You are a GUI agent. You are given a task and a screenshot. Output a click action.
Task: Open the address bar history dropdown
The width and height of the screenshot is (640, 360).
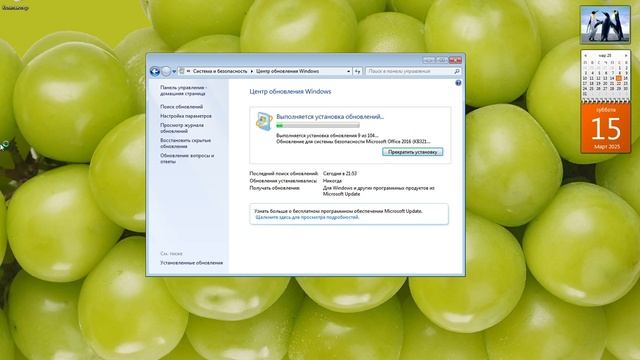348,71
